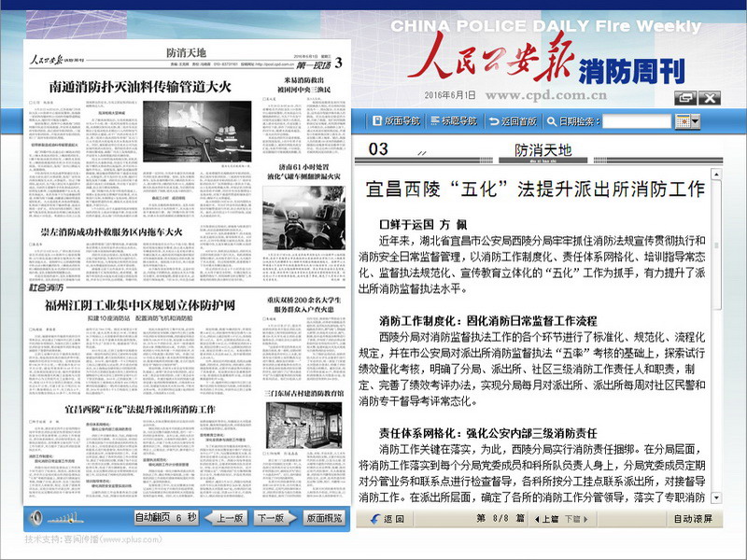Click 返回首版 return to front page

(513, 121)
